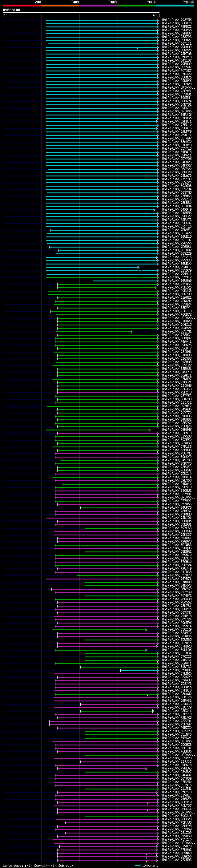This screenshot has height=868, width=197.
Task: Select UniRef100_A2F5T3 label
Action: point(177,433)
